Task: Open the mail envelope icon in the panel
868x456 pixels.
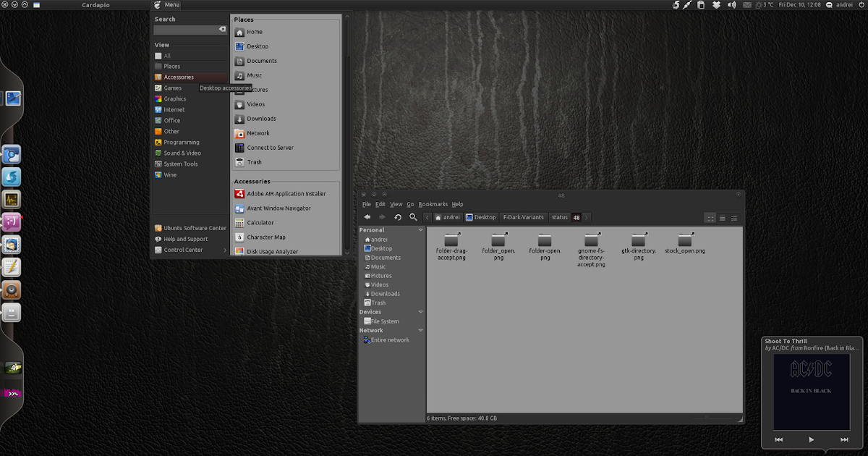Action: tap(746, 4)
